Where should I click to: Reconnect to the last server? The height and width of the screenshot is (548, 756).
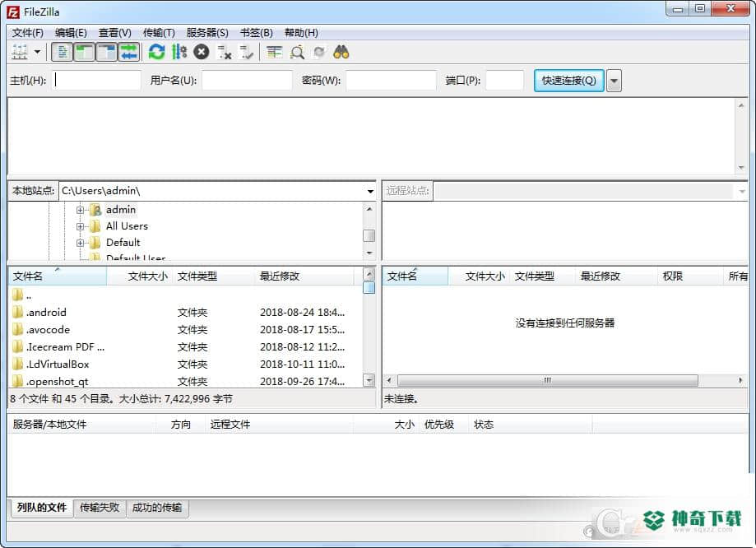(246, 52)
